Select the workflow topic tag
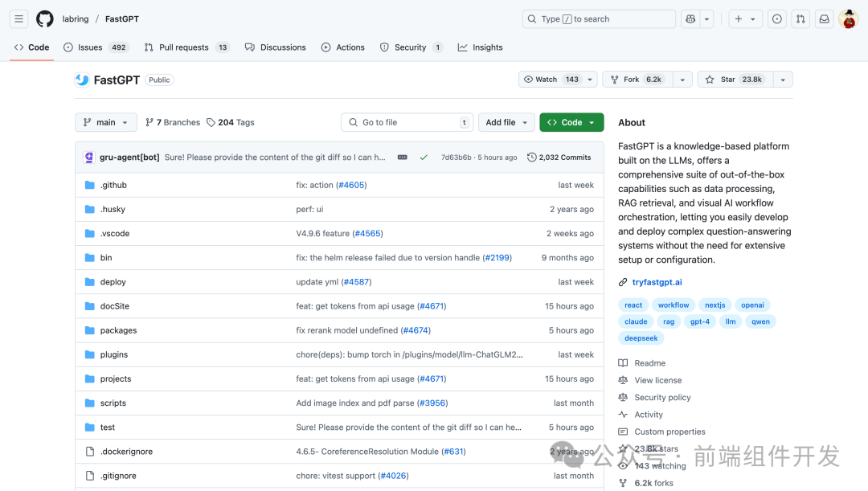The height and width of the screenshot is (491, 868). coord(674,305)
